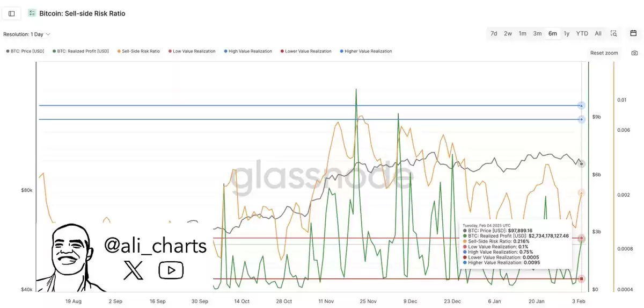
Task: Select the 6m time range
Action: [x=552, y=33]
